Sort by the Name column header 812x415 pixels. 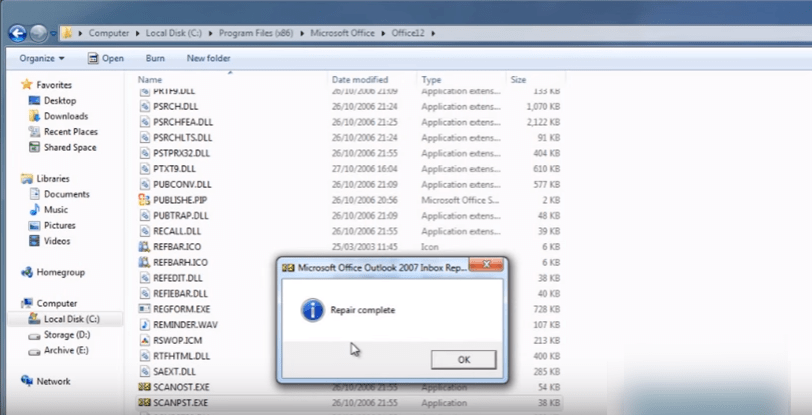[150, 80]
